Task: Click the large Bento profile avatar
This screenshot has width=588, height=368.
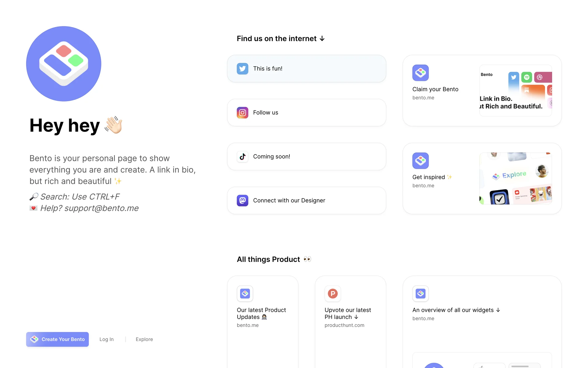Action: [64, 64]
